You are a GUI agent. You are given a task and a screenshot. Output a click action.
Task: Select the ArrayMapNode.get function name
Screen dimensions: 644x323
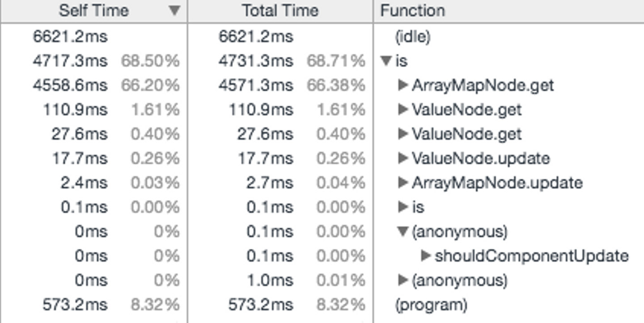tap(483, 85)
